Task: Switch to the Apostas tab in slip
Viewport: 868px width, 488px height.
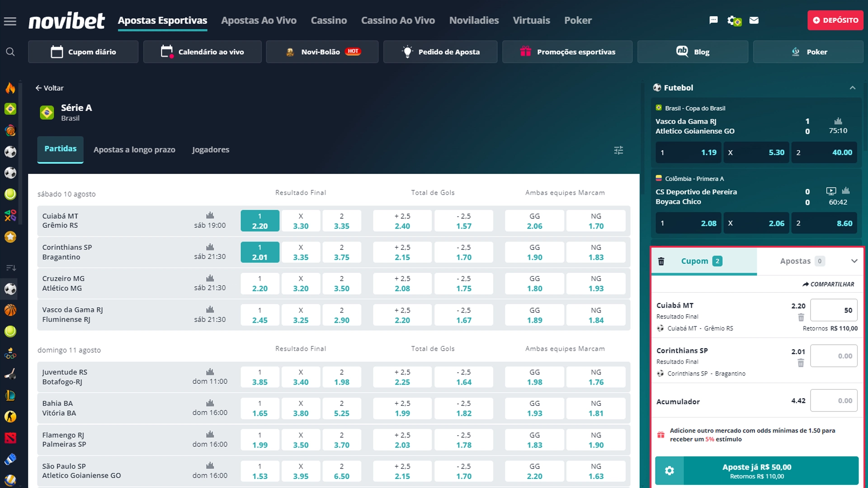Action: [802, 261]
